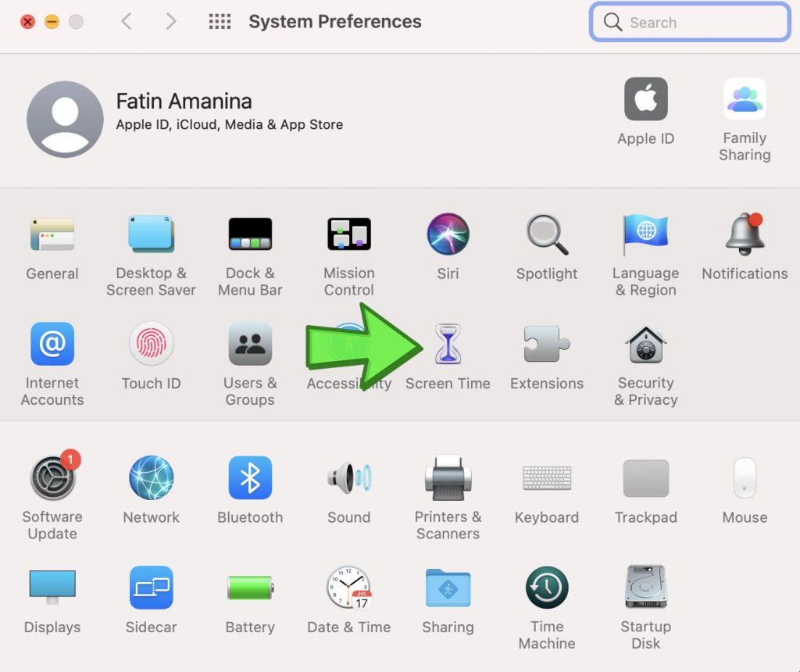Go forward with the right chevron
This screenshot has width=800, height=672.
(x=171, y=21)
